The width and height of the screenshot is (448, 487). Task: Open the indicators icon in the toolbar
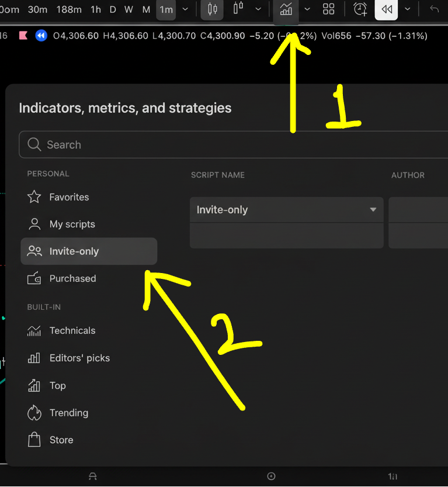pyautogui.click(x=286, y=9)
